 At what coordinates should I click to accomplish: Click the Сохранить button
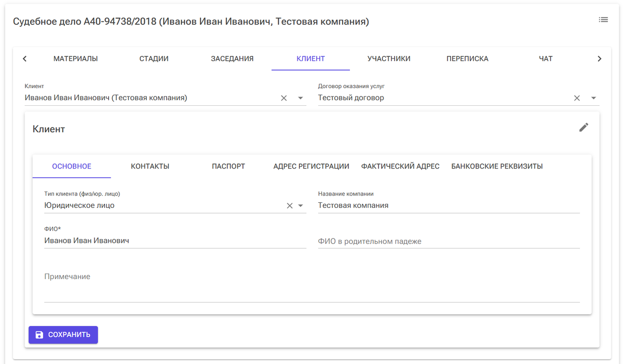[63, 335]
